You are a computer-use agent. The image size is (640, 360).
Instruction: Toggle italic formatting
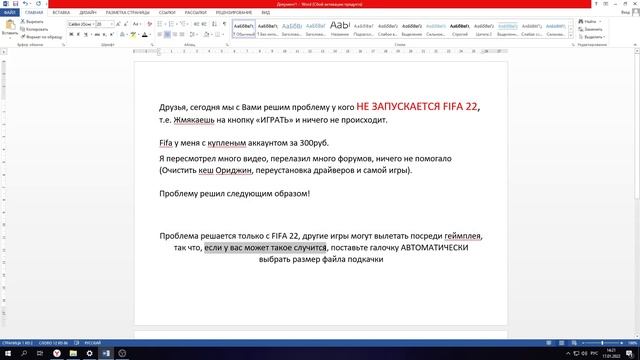click(78, 34)
